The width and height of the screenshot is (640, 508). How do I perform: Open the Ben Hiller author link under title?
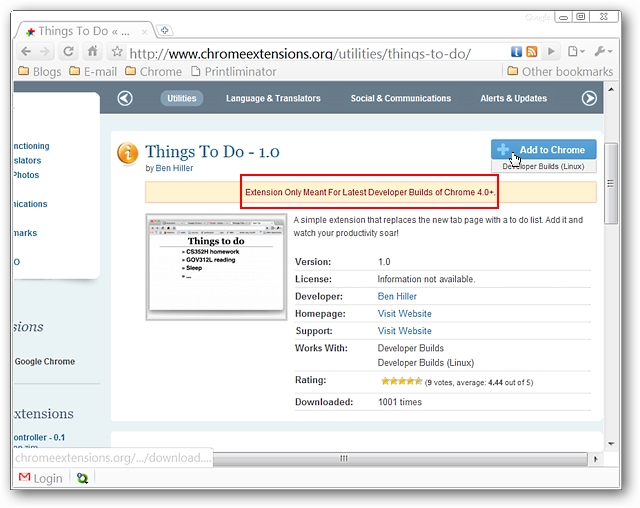click(174, 168)
